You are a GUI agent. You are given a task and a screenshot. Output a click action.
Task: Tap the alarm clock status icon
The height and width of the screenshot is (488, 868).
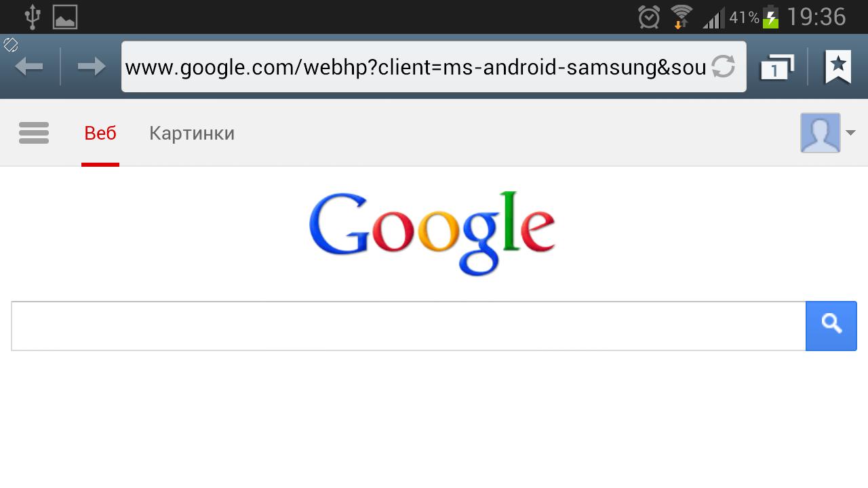(x=649, y=17)
